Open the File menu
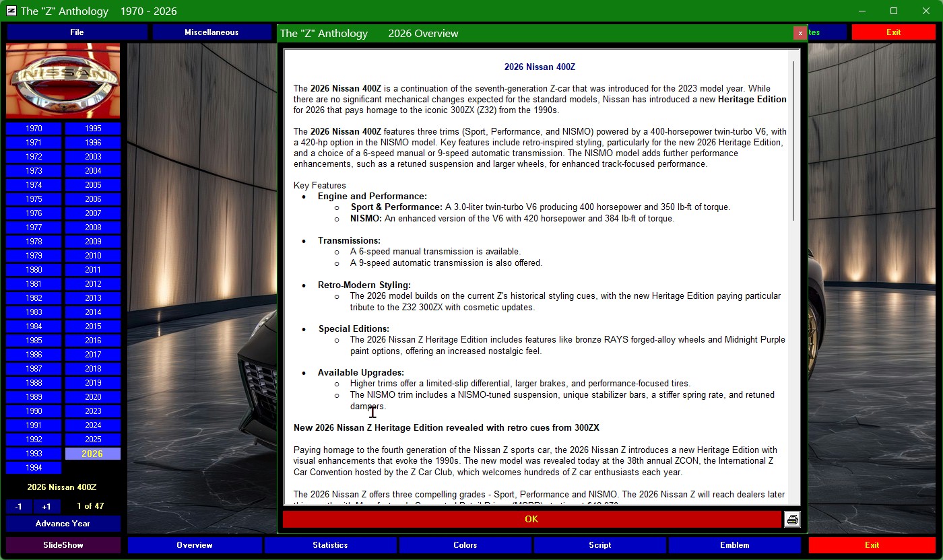Image resolution: width=943 pixels, height=560 pixels. pos(77,32)
